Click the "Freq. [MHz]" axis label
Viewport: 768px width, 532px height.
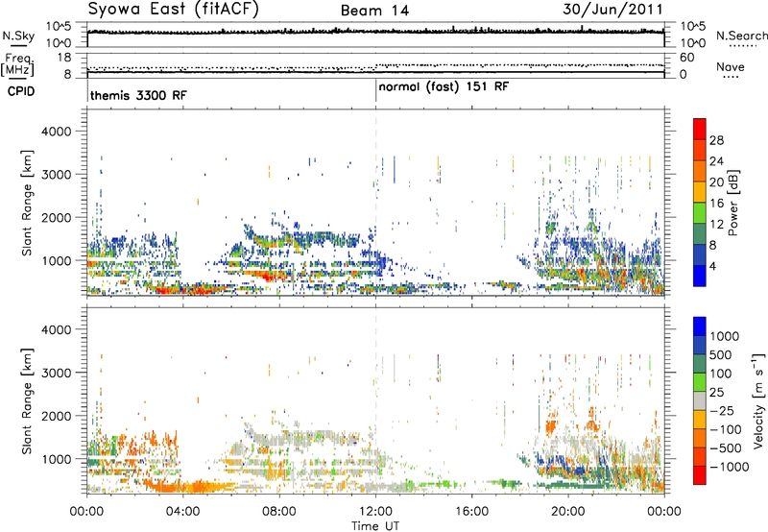click(x=17, y=65)
